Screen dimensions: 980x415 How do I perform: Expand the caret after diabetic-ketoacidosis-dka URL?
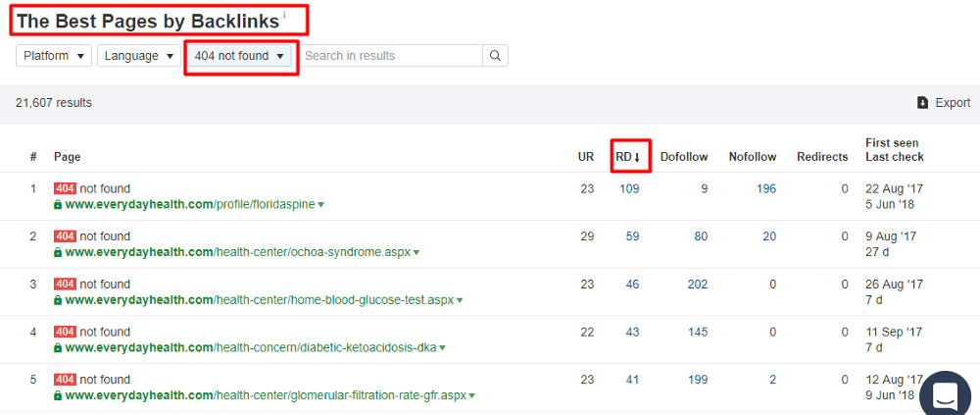click(443, 348)
